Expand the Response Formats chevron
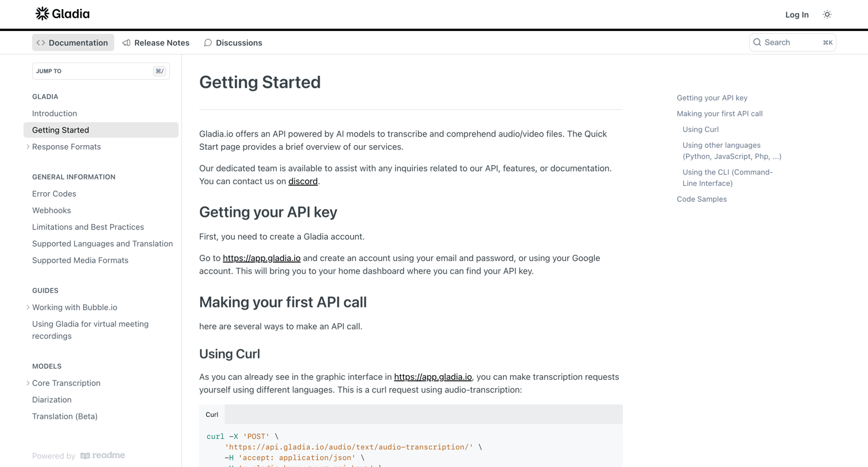Image resolution: width=868 pixels, height=467 pixels. (28, 147)
